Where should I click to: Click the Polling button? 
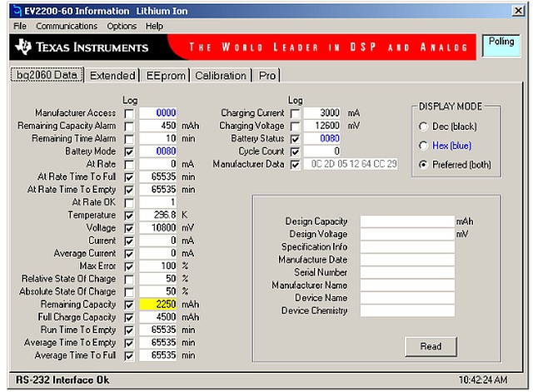pyautogui.click(x=501, y=46)
